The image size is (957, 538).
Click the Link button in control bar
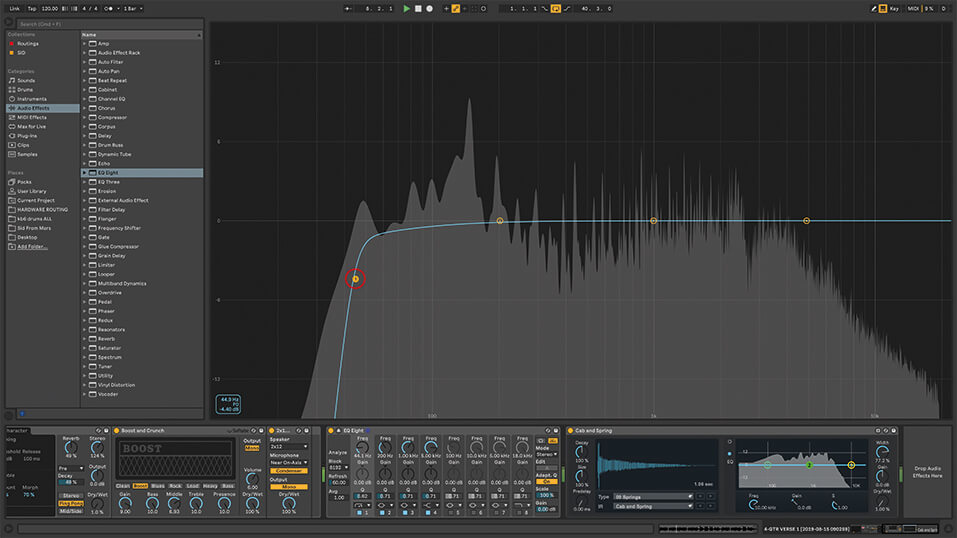pyautogui.click(x=15, y=9)
